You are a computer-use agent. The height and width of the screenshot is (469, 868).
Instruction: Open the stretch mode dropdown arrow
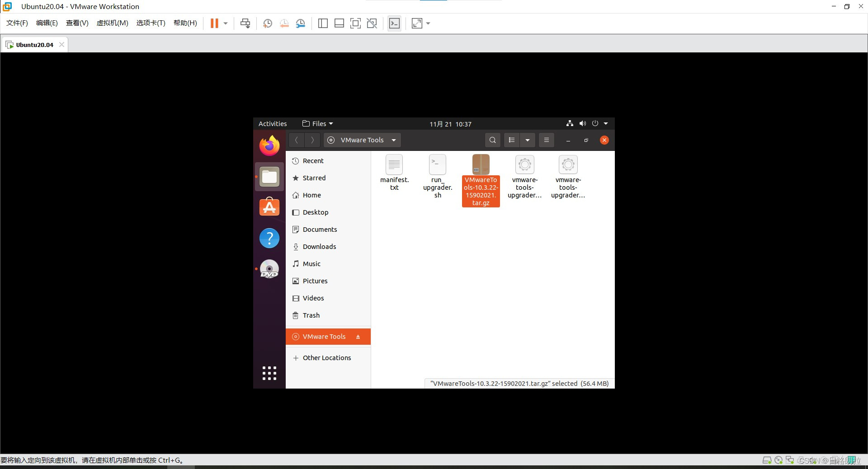coord(428,23)
